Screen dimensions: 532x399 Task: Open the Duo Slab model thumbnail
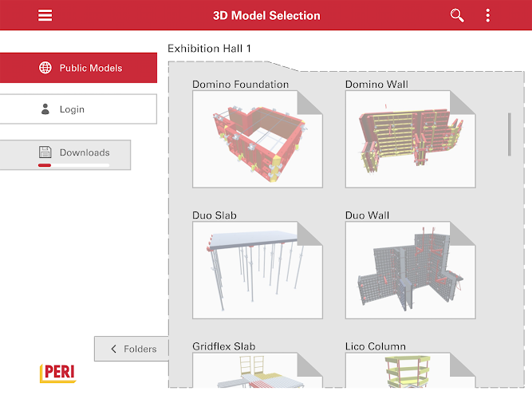pyautogui.click(x=258, y=270)
